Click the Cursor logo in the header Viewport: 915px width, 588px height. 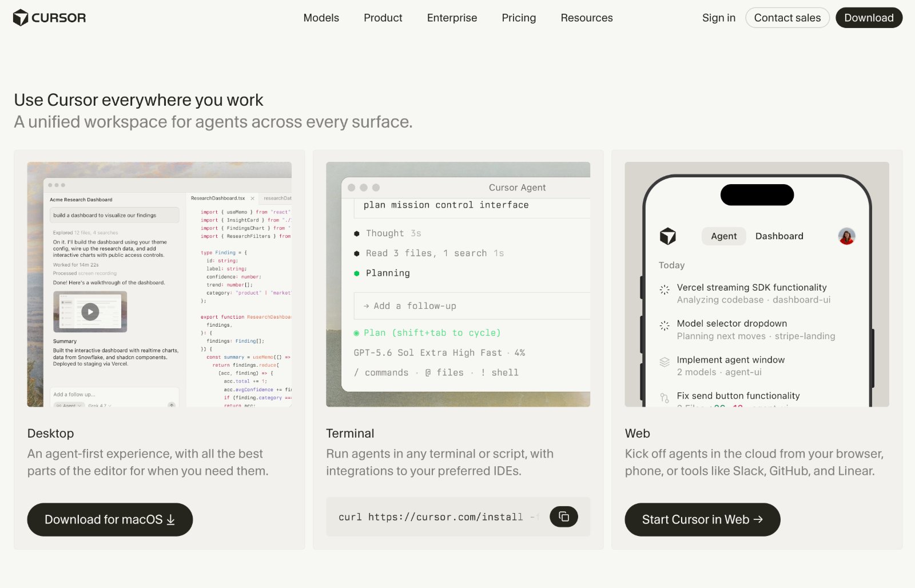pyautogui.click(x=49, y=18)
